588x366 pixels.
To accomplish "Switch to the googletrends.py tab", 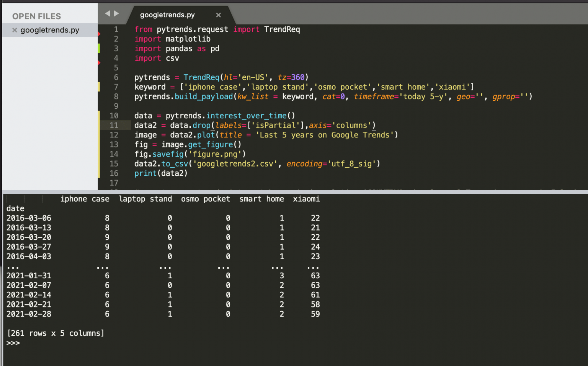I will pos(167,15).
